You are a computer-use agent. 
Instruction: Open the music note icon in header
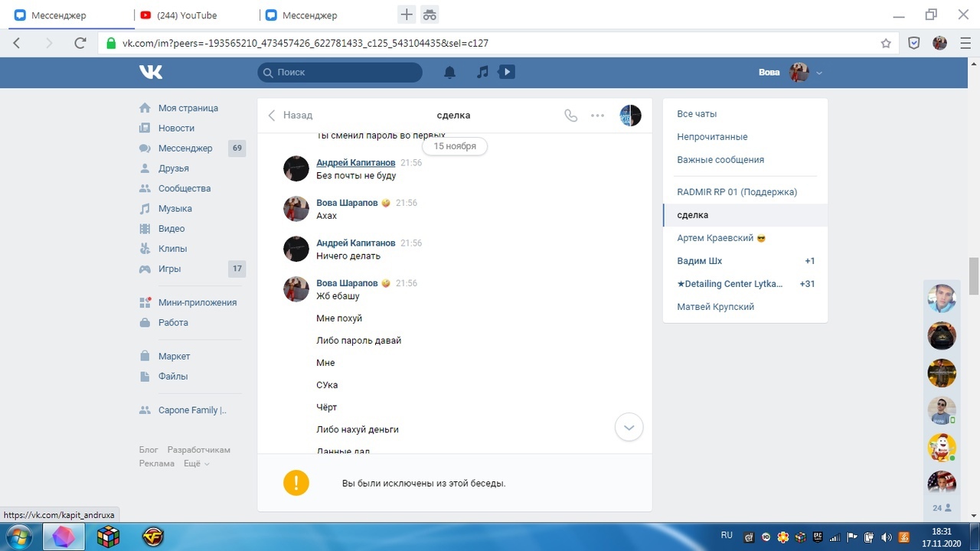click(482, 72)
